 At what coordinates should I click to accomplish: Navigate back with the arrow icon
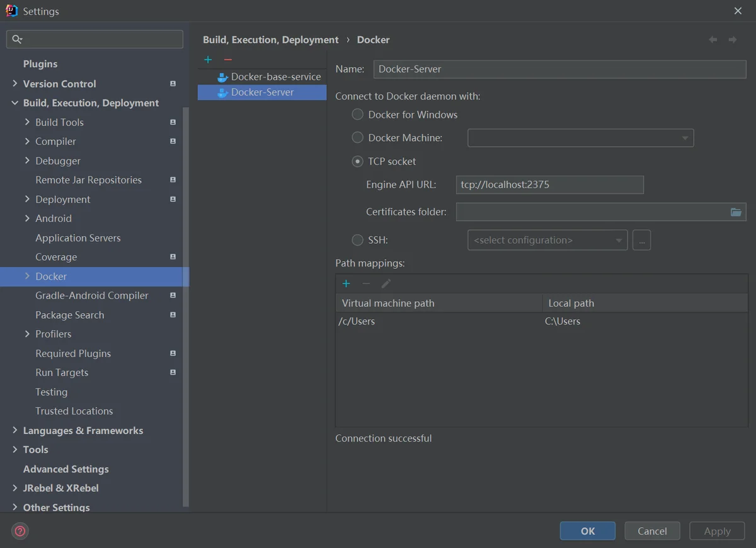[713, 40]
